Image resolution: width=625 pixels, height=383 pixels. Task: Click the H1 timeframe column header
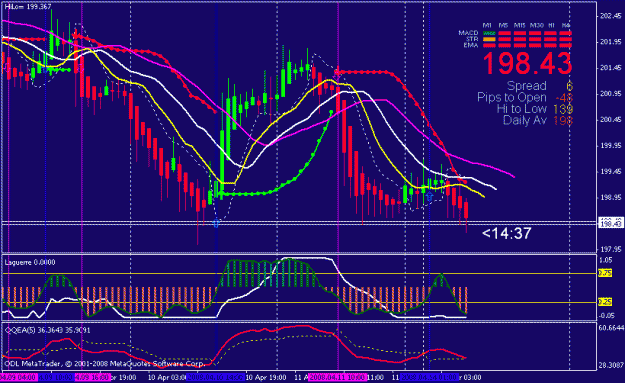pos(552,26)
